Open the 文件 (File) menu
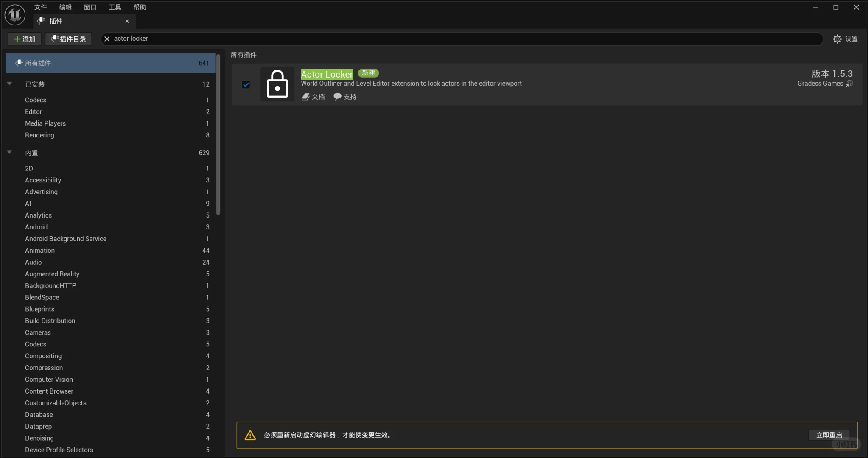This screenshot has width=868, height=458. click(40, 7)
